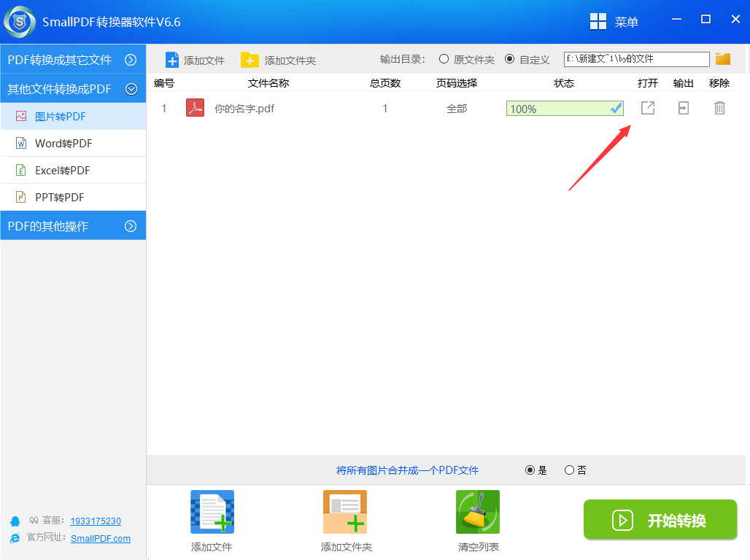Screen dimensions: 750x560
Task: Click the QQ penguin icon
Action: (15, 521)
